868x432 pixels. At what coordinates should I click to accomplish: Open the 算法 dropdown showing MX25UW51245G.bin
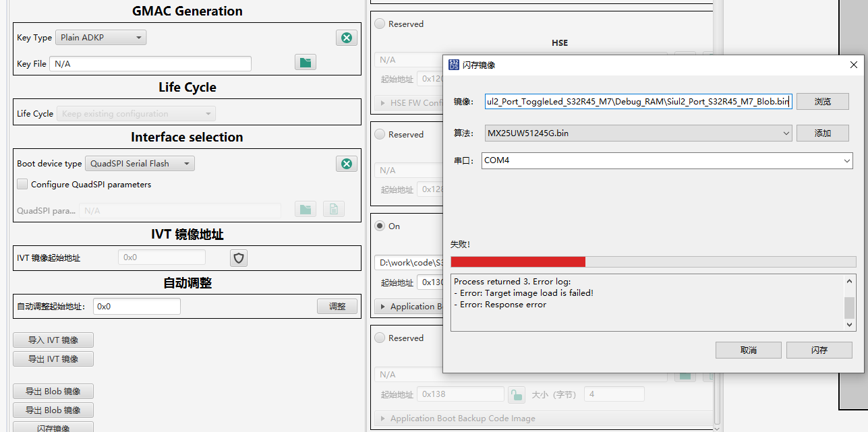[637, 133]
